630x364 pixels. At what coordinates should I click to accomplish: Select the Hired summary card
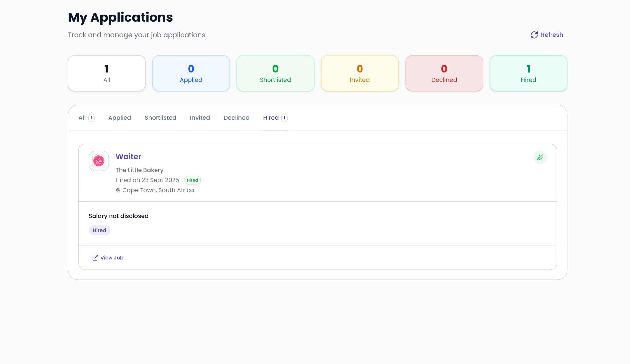(x=528, y=73)
